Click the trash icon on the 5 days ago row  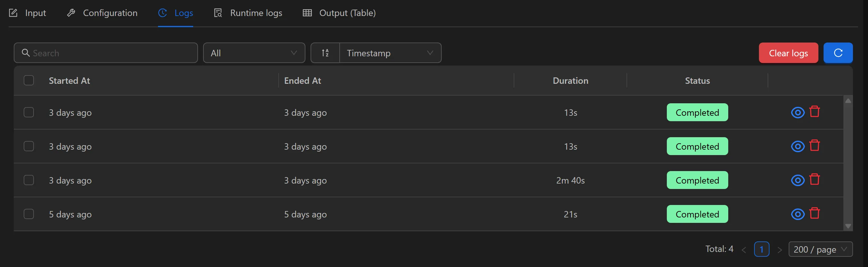click(x=815, y=214)
